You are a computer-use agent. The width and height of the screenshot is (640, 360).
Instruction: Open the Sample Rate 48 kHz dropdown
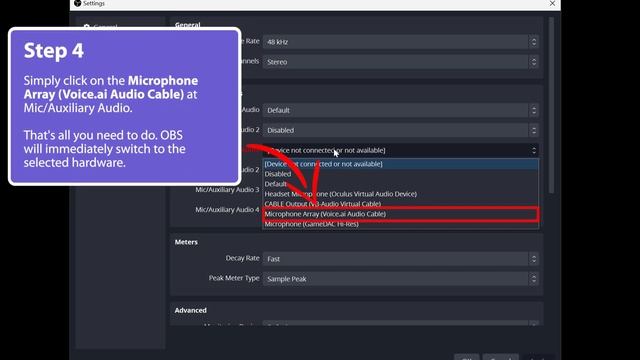[400, 42]
